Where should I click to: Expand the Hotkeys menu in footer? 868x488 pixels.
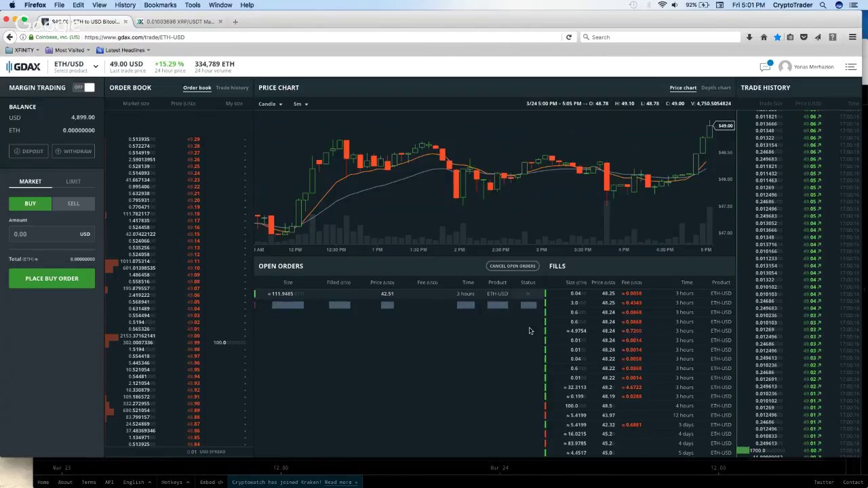[174, 482]
